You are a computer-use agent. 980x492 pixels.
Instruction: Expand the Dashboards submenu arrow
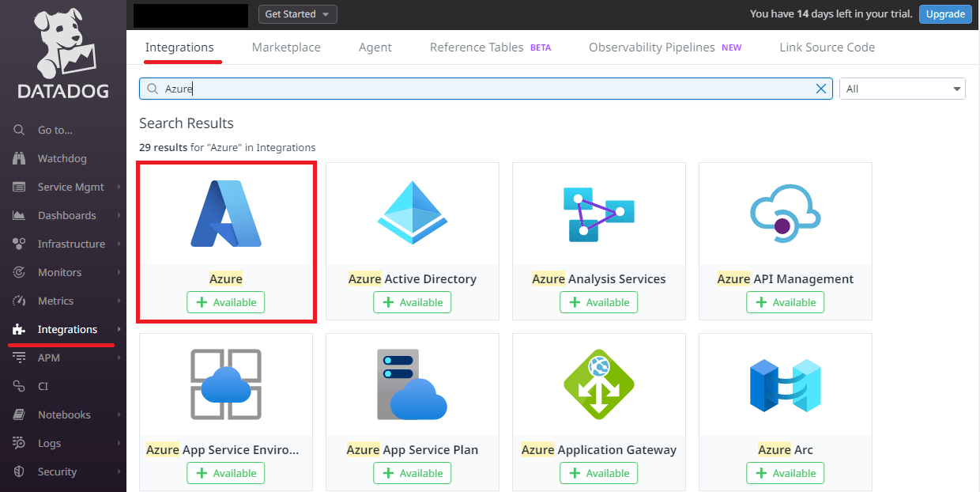pos(119,216)
